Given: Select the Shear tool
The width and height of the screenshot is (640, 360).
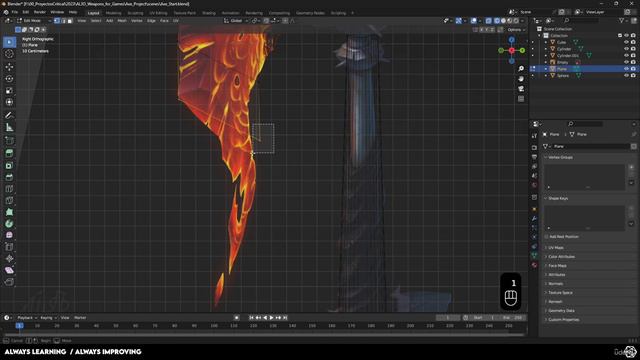Looking at the screenshot, I should point(9,270).
